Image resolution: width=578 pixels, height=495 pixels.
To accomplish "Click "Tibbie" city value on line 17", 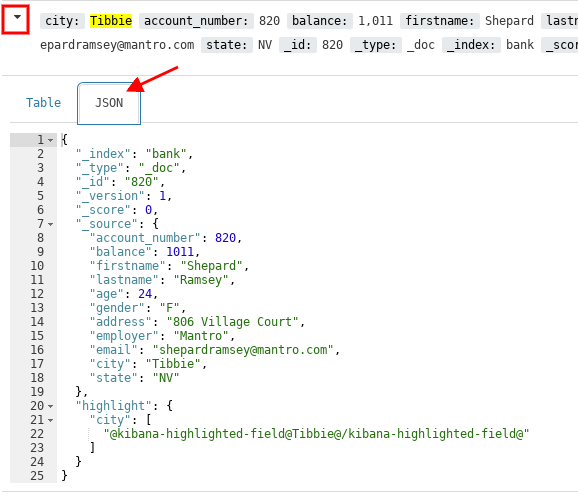I will [173, 364].
